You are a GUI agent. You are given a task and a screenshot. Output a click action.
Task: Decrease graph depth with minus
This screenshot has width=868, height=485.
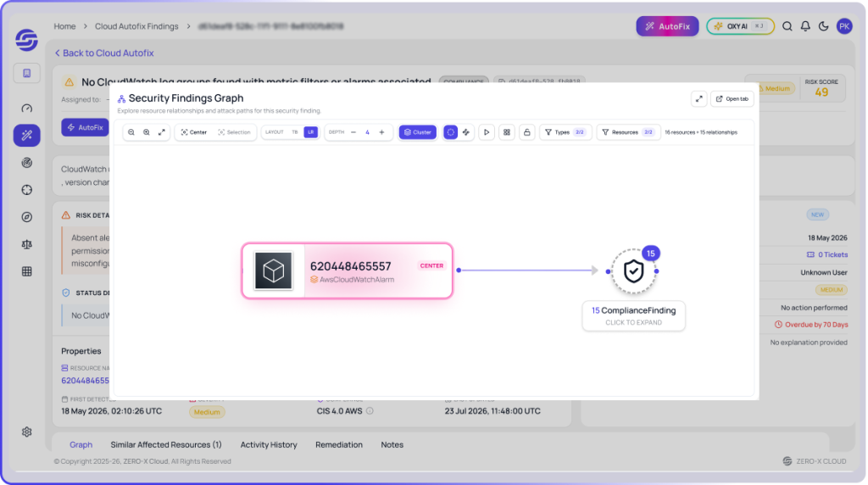(353, 132)
